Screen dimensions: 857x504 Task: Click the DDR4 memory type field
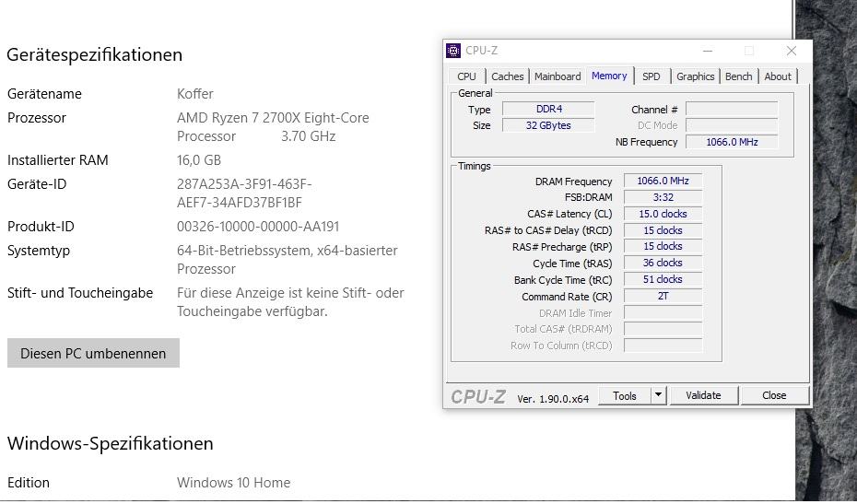pos(548,109)
